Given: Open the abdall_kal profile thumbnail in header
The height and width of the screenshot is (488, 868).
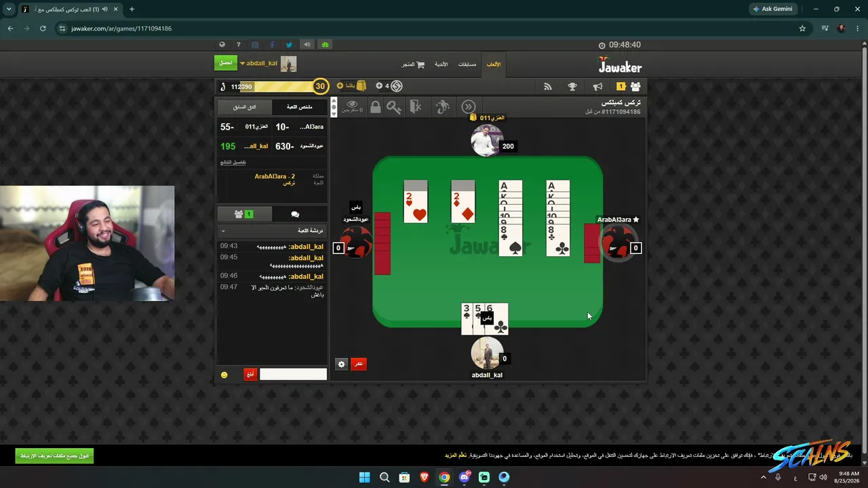Looking at the screenshot, I should coord(289,64).
